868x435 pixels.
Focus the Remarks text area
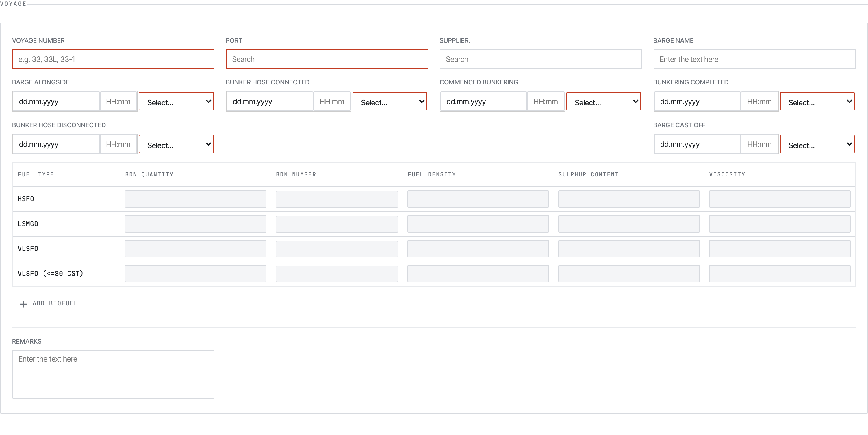coord(113,374)
